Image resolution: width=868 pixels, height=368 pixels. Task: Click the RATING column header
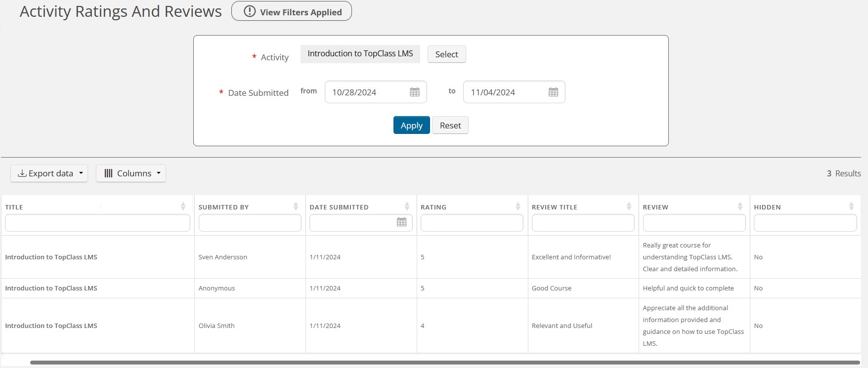434,207
